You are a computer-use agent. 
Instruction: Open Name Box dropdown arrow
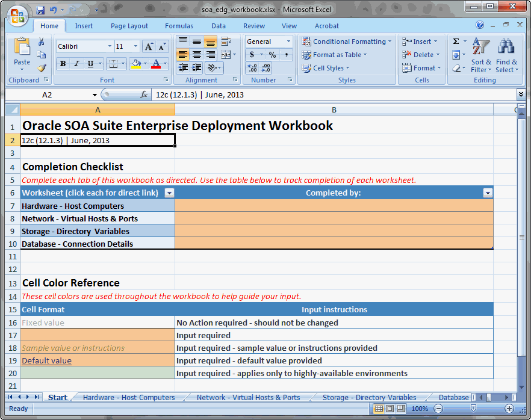(x=95, y=95)
